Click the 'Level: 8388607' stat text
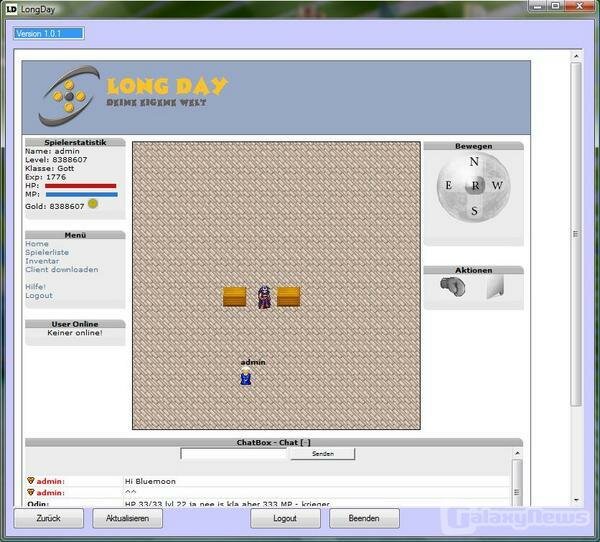 coord(56,160)
